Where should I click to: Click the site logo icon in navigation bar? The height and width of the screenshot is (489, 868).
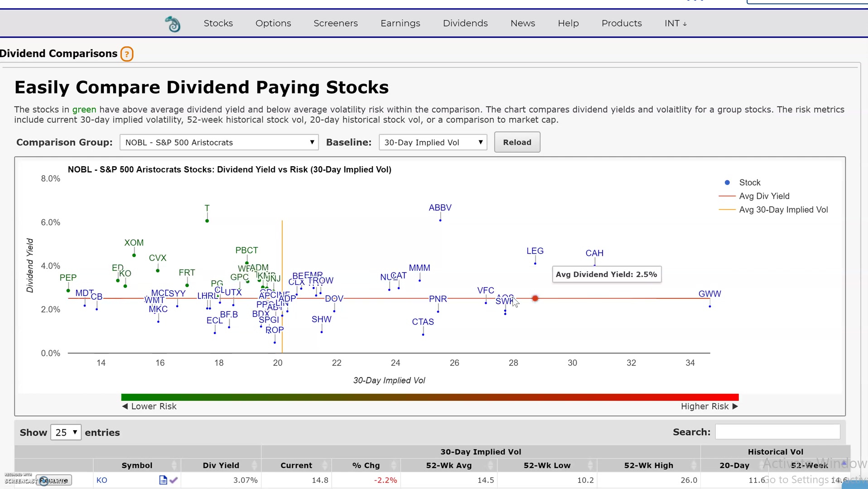point(173,24)
